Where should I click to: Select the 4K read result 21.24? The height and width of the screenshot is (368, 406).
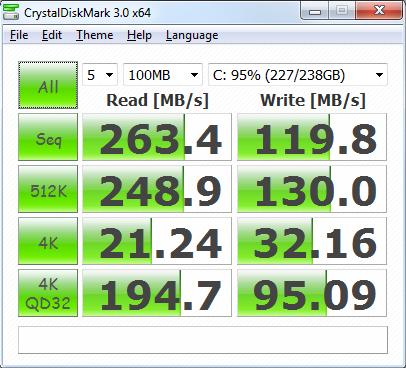(x=157, y=241)
